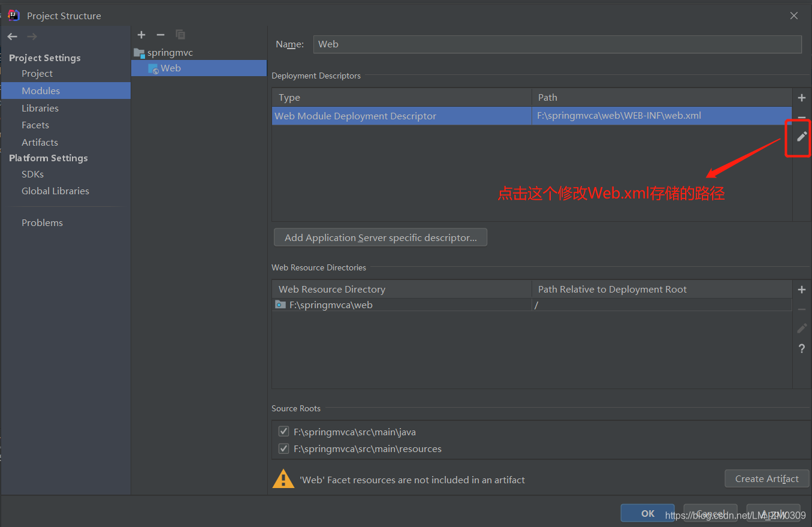The width and height of the screenshot is (812, 527).
Task: Open Project settings section
Action: click(x=37, y=73)
